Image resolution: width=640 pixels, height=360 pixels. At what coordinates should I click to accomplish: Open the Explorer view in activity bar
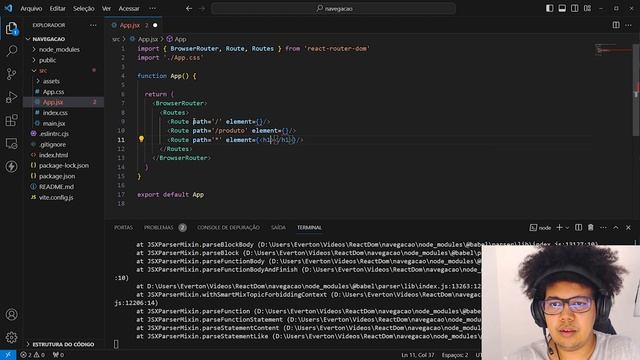pos(11,28)
